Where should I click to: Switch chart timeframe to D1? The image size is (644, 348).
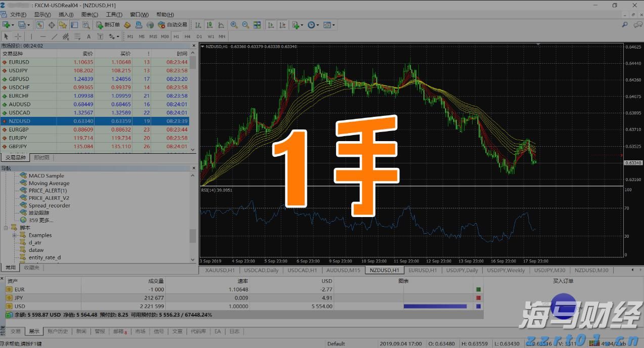coord(199,36)
